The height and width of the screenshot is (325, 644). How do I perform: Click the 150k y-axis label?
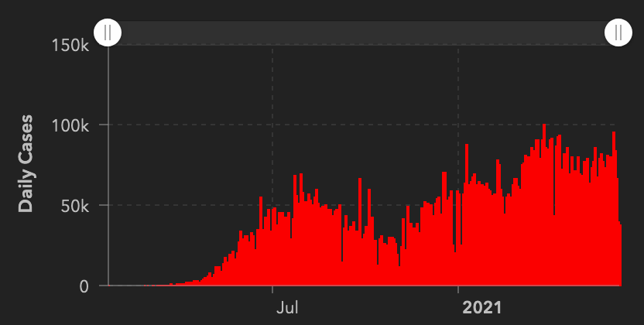click(x=71, y=45)
